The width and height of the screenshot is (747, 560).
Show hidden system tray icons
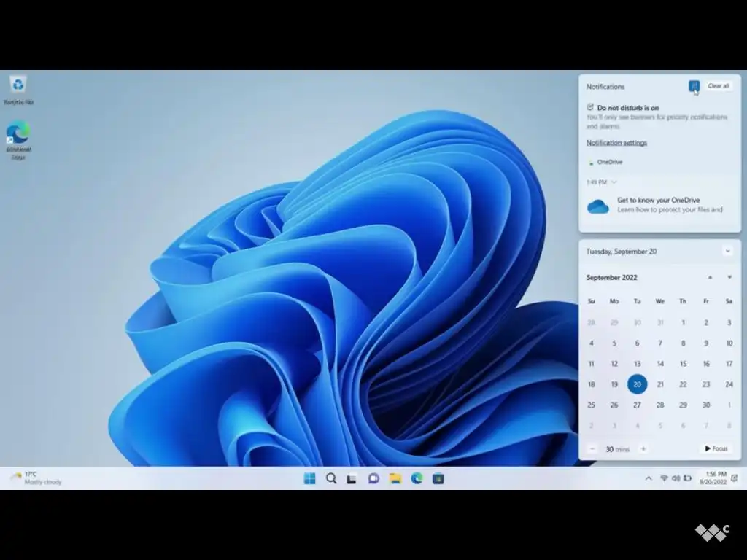(x=649, y=478)
